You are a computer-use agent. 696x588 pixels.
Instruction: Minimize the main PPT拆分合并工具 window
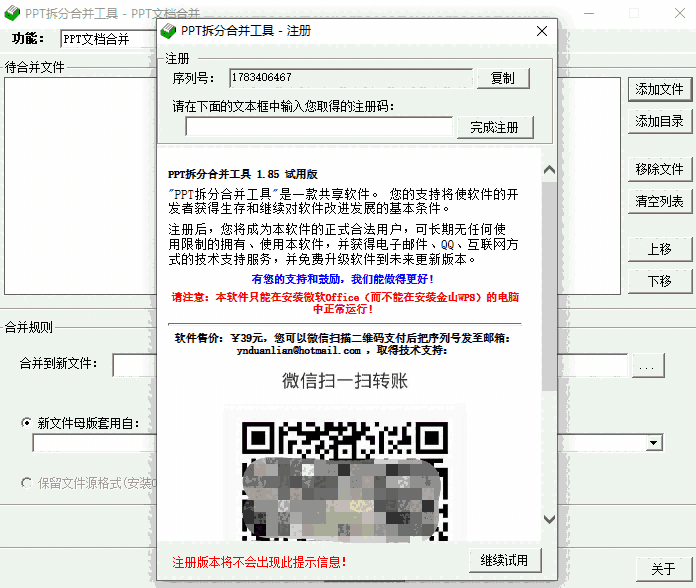[589, 13]
